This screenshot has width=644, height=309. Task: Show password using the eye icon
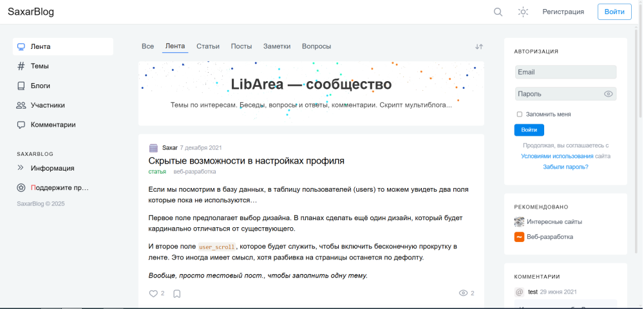click(608, 94)
